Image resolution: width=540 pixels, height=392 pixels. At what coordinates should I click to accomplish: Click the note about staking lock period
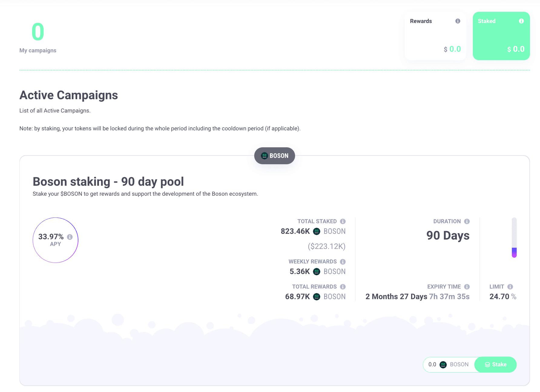pyautogui.click(x=160, y=129)
